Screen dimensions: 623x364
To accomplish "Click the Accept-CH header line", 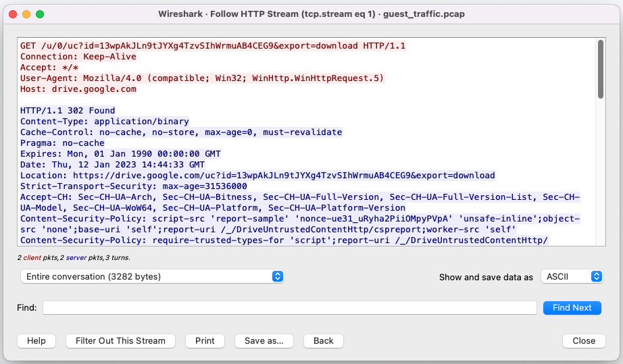I will point(300,202).
